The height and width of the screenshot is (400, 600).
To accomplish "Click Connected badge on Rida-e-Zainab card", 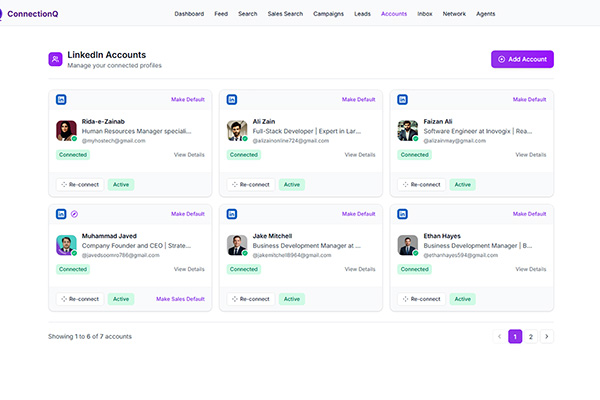I will point(73,155).
